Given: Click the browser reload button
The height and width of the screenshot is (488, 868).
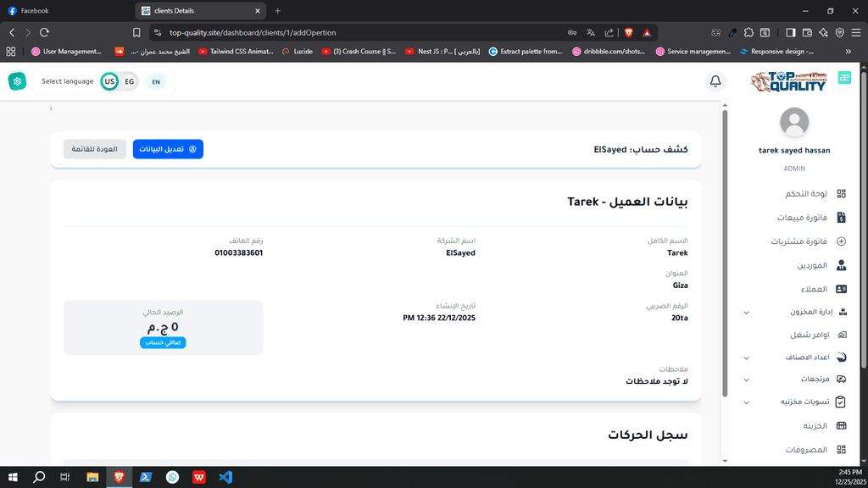Looking at the screenshot, I should coord(44,33).
